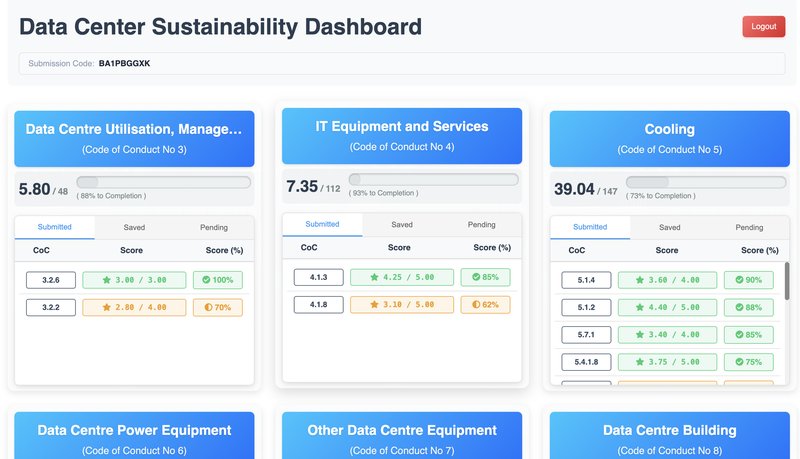Select CoC code 5.1.4
Image resolution: width=800 pixels, height=459 pixels.
[x=587, y=280]
